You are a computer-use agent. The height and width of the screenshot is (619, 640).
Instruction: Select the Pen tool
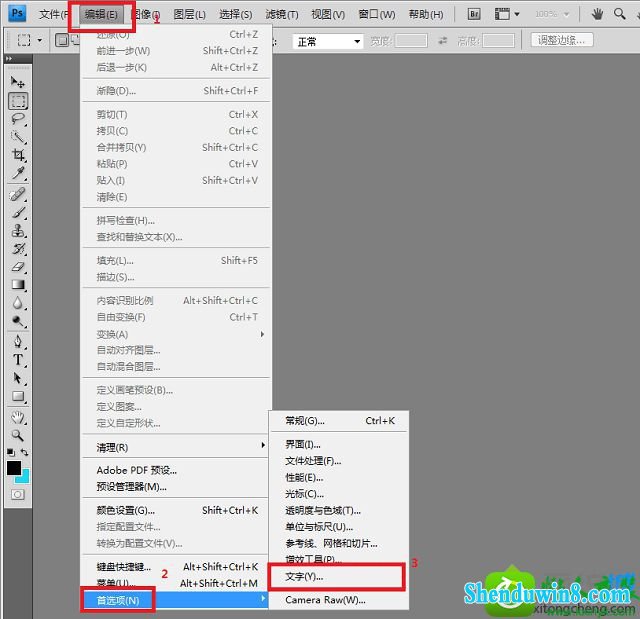18,341
